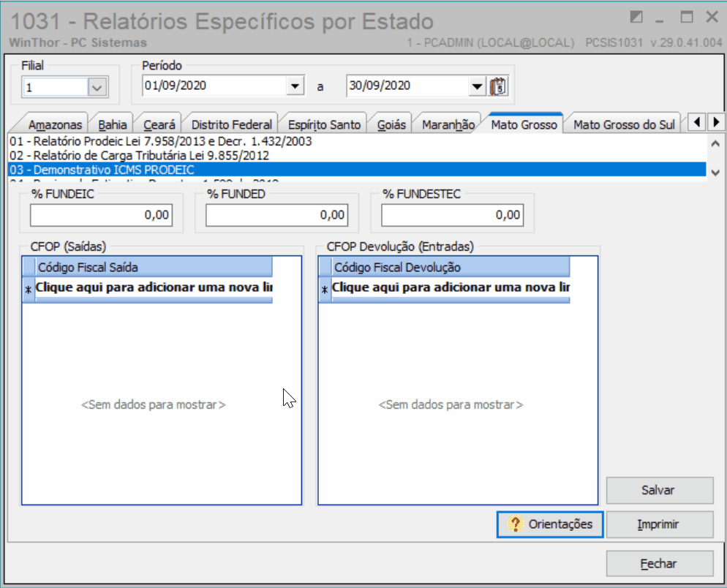Switch to Mato Grosso do Sul tab
727x588 pixels.
point(624,125)
